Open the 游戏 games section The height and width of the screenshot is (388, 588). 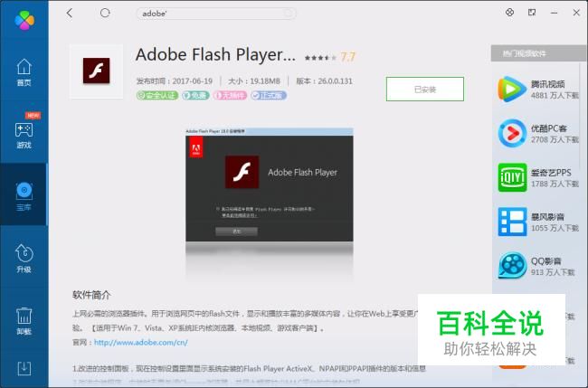[x=24, y=136]
